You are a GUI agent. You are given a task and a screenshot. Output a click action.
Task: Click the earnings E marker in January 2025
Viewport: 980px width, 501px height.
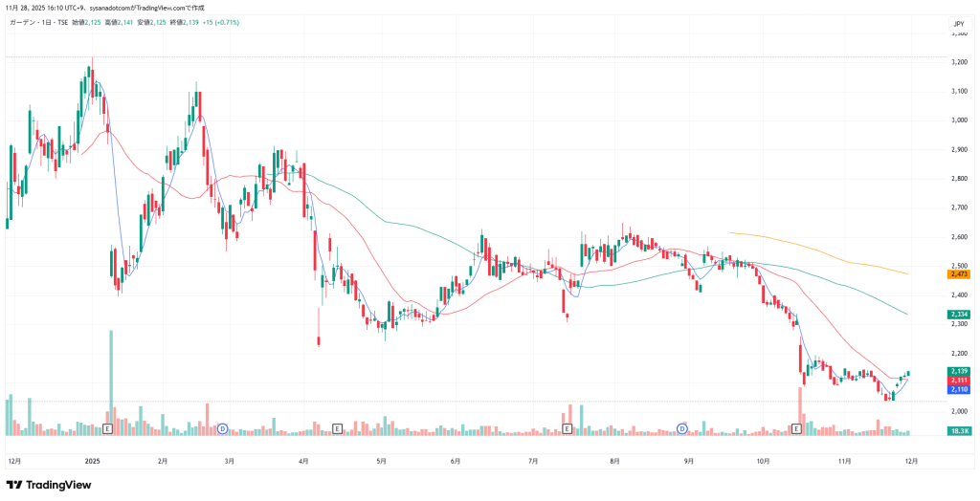[x=107, y=429]
